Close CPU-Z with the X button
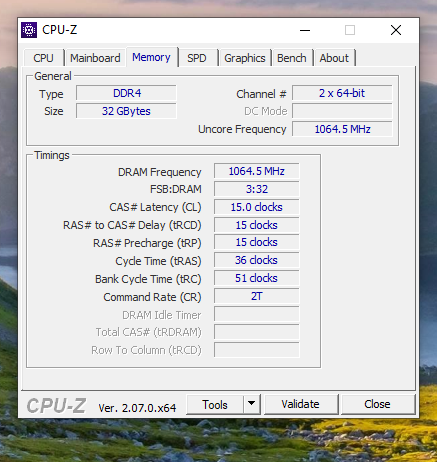This screenshot has height=462, width=437. [396, 30]
